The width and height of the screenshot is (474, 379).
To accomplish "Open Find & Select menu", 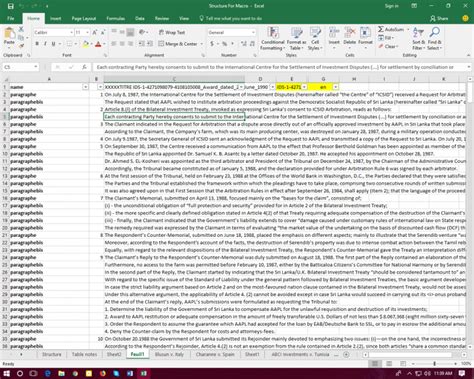I will (434, 39).
